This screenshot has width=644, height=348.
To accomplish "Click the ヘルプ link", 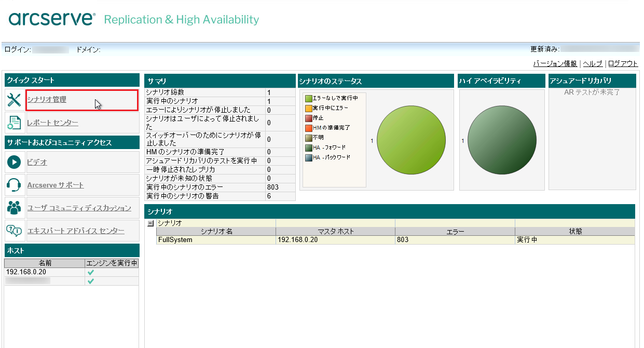I will 592,63.
